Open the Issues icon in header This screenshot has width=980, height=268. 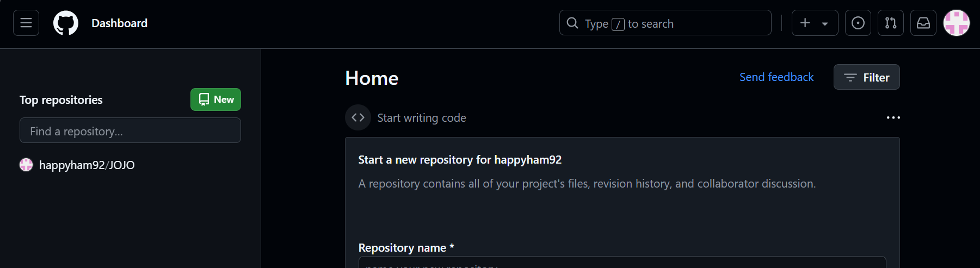[x=858, y=23]
